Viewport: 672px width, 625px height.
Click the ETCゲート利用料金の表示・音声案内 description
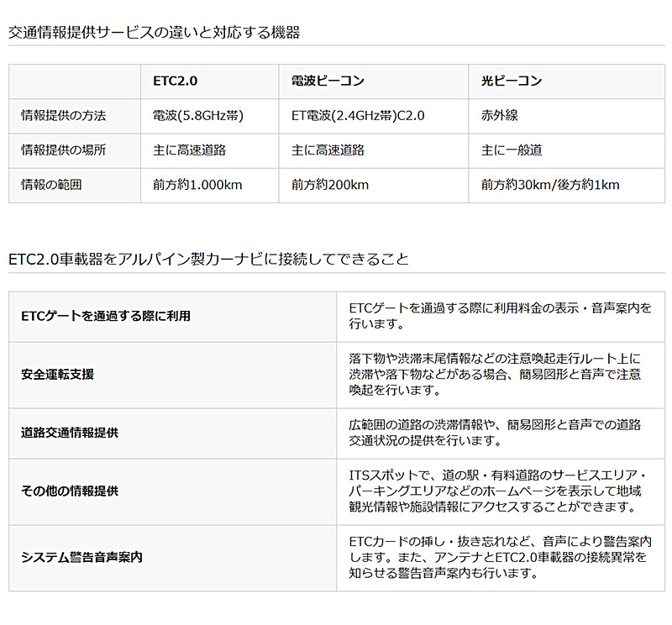pyautogui.click(x=500, y=316)
